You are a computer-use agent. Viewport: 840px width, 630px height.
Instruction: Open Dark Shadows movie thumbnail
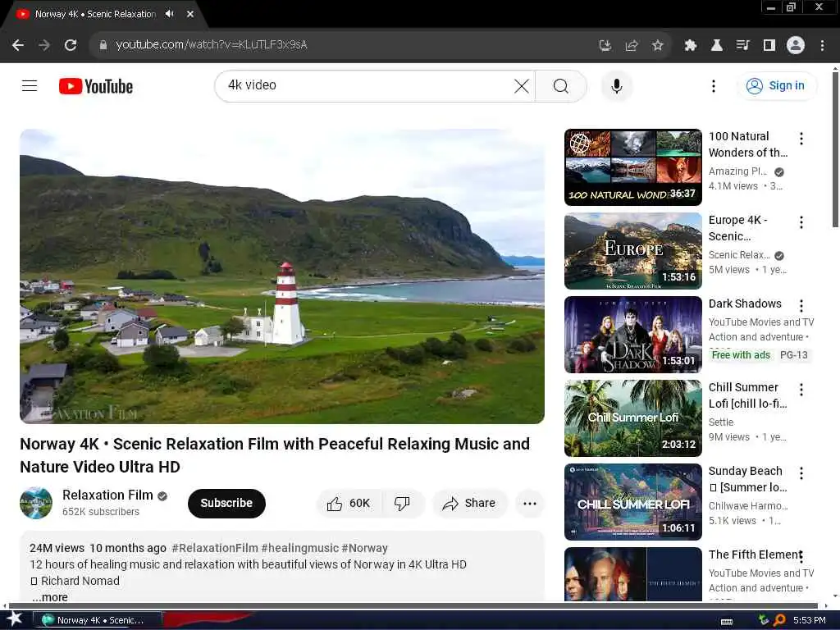pyautogui.click(x=632, y=335)
